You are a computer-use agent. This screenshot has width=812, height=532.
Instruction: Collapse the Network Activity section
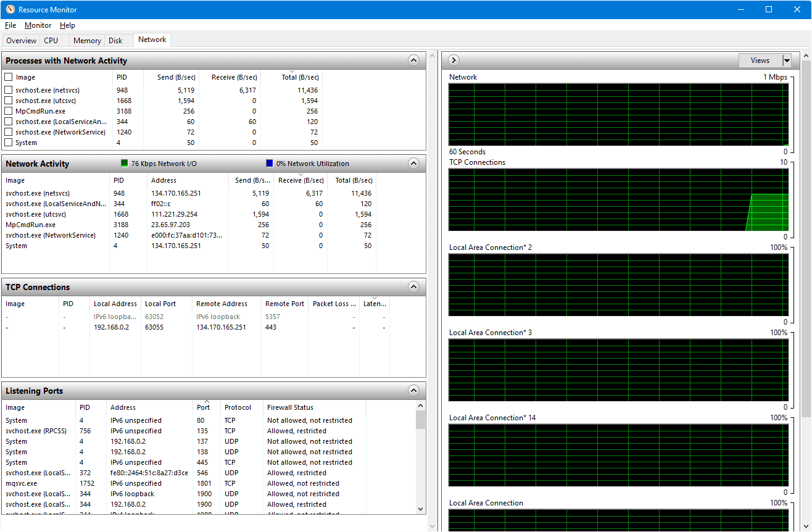click(x=414, y=164)
